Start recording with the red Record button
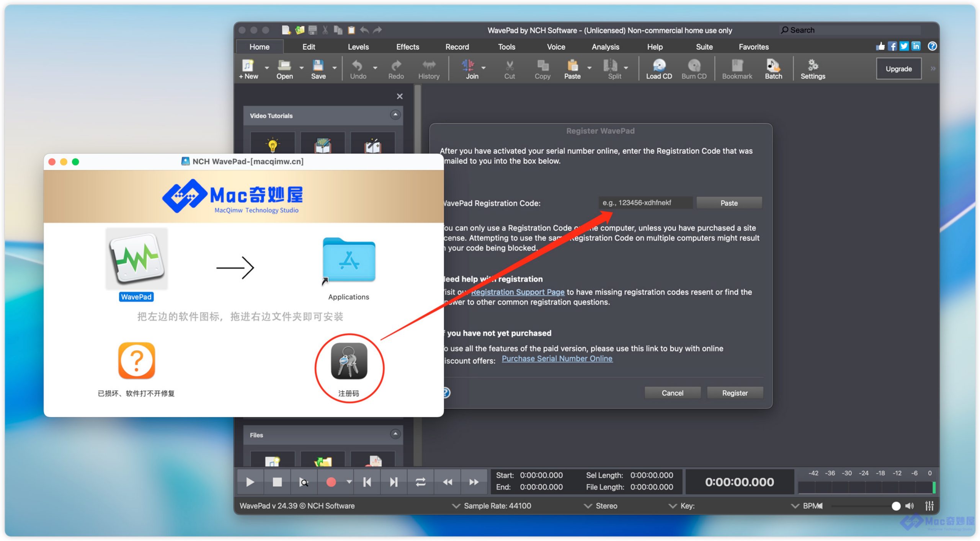This screenshot has width=980, height=541. (331, 482)
